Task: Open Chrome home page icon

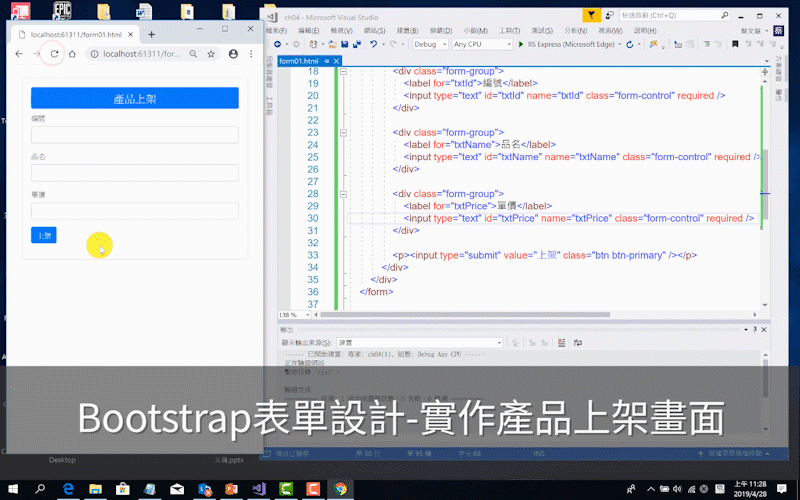Action: coord(72,54)
